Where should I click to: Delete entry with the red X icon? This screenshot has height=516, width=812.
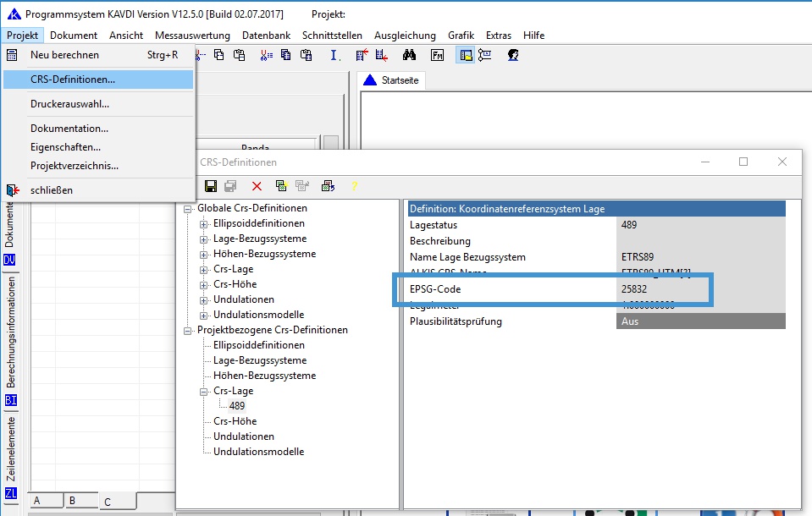pyautogui.click(x=257, y=186)
